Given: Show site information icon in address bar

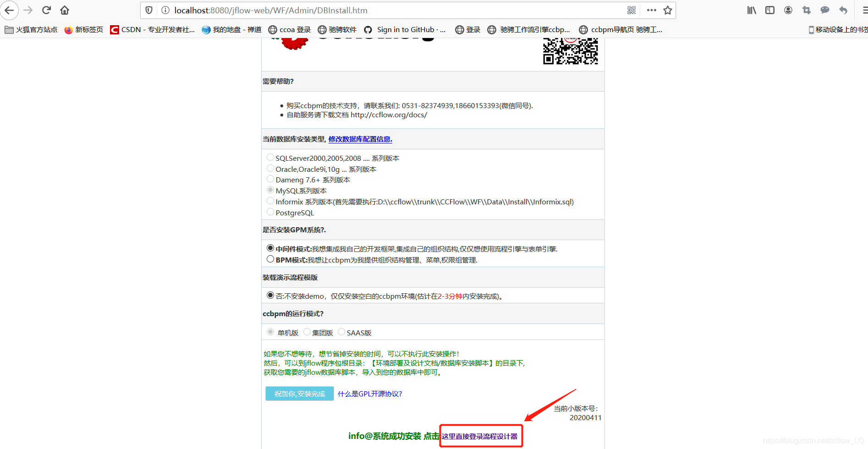Looking at the screenshot, I should pyautogui.click(x=165, y=10).
